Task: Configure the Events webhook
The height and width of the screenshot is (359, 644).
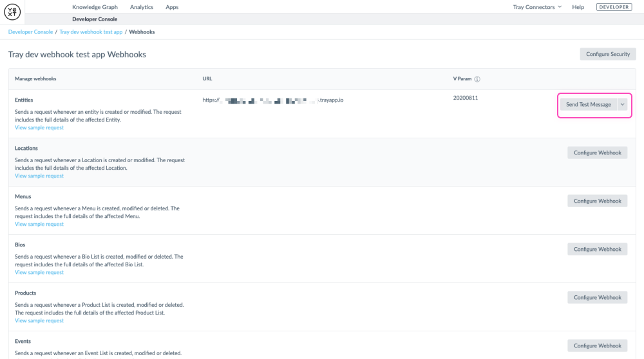Action: point(597,345)
